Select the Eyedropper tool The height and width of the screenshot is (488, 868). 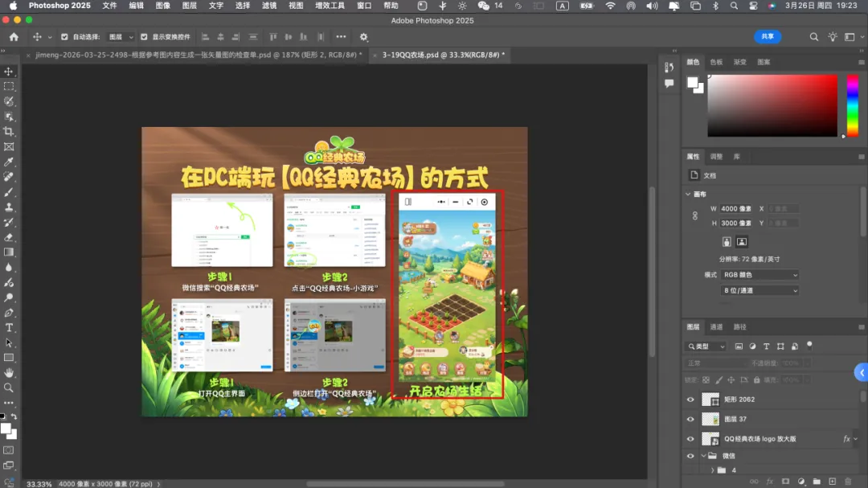9,162
